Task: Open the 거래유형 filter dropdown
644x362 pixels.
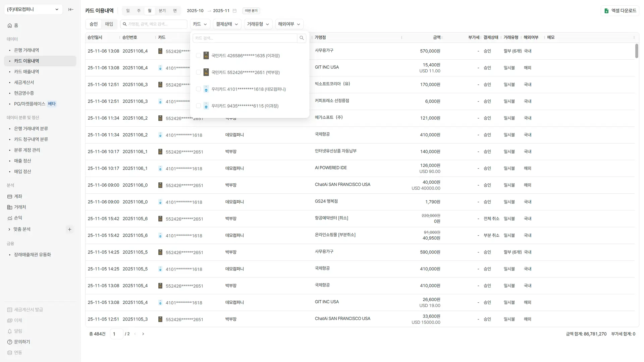Action: tap(258, 24)
